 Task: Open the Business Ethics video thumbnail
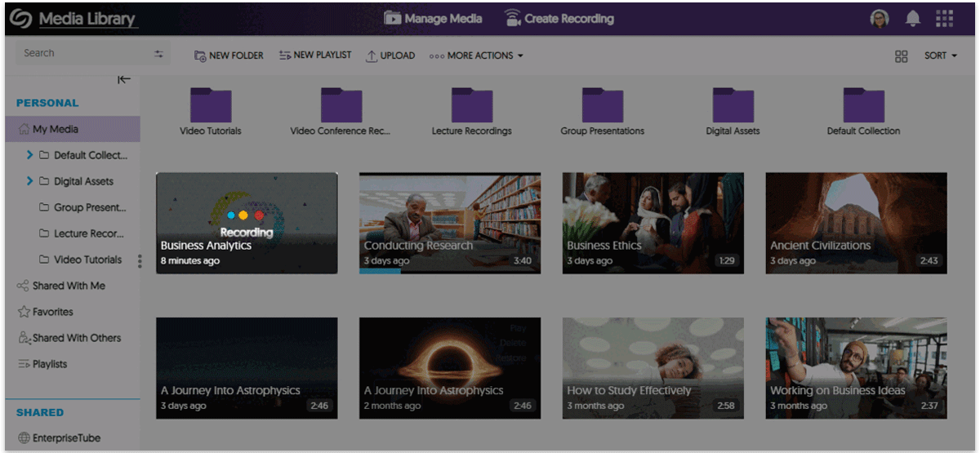click(x=653, y=223)
